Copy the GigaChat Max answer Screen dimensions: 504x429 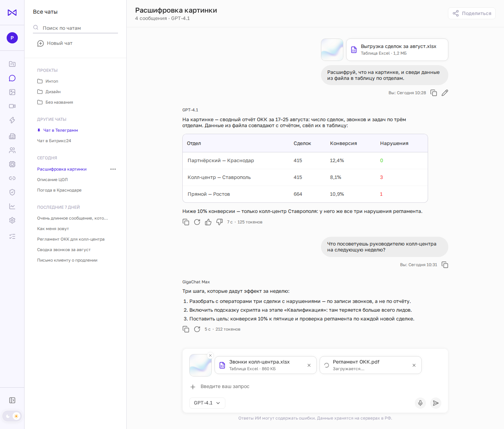(x=186, y=329)
